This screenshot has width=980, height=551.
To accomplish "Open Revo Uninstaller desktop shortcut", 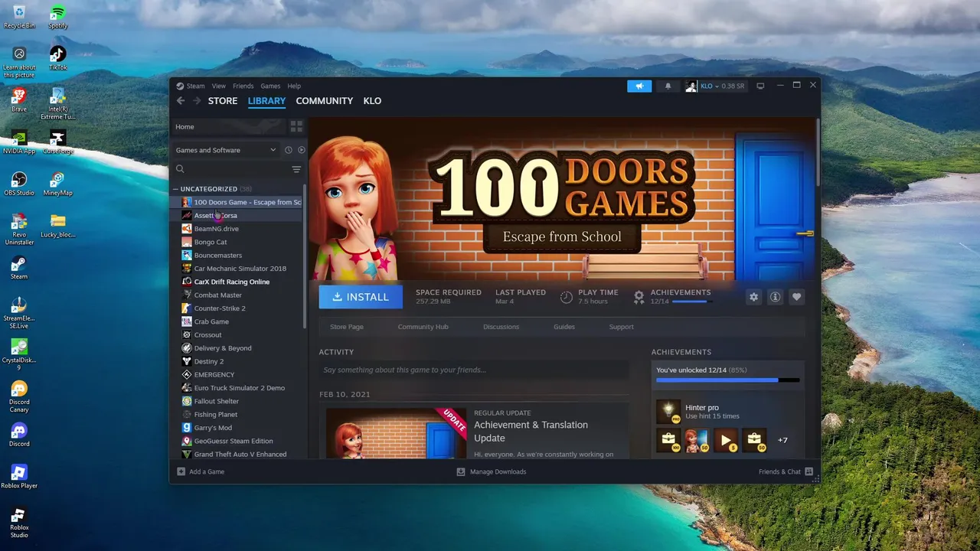I will click(x=19, y=230).
